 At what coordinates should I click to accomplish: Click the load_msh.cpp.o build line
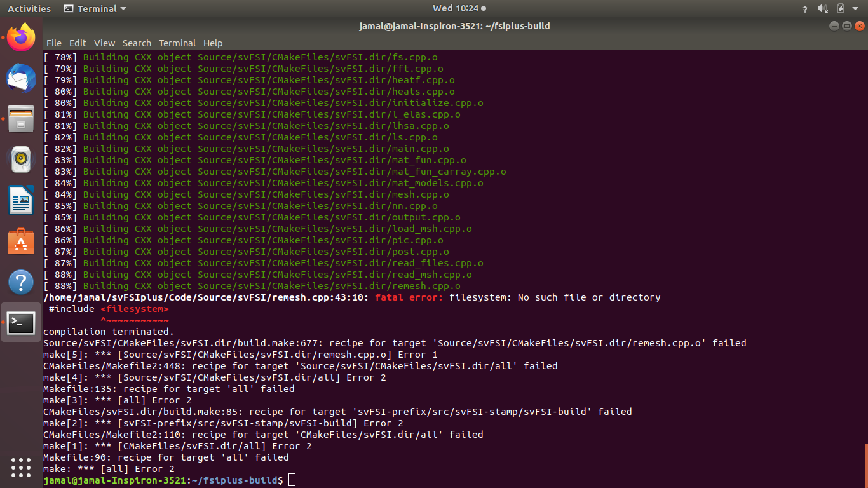(257, 229)
